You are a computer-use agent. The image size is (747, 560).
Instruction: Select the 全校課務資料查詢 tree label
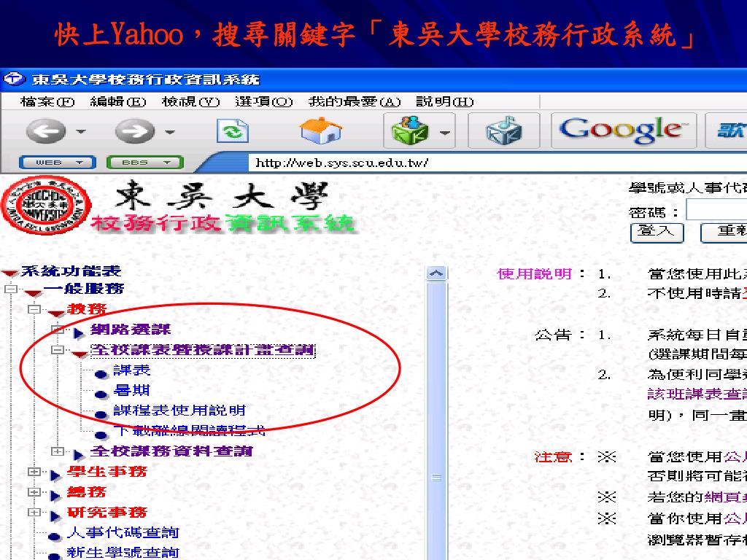click(171, 451)
